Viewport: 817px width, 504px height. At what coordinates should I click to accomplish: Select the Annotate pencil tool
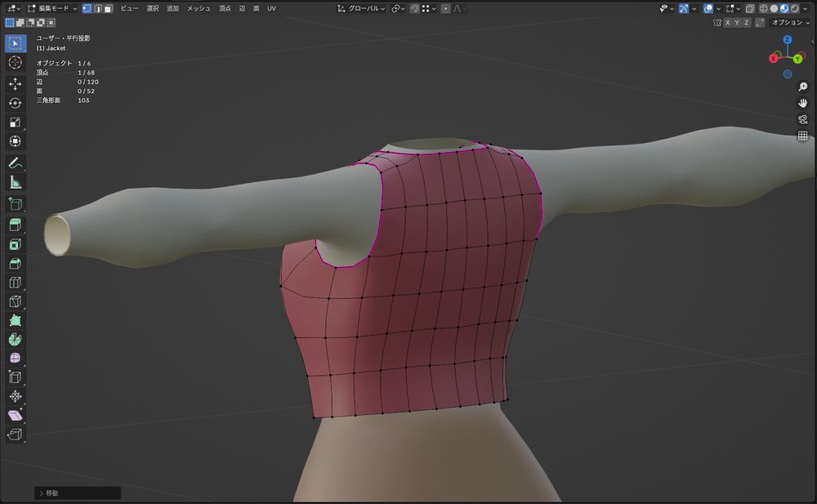click(15, 163)
